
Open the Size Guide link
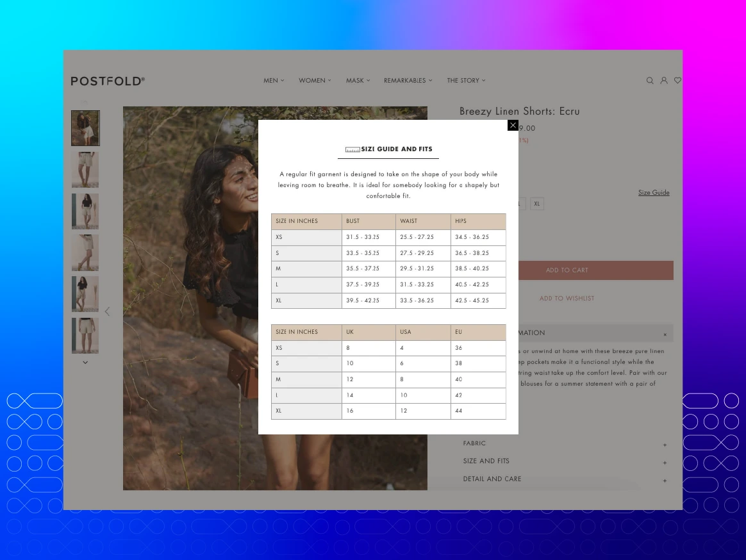[654, 192]
